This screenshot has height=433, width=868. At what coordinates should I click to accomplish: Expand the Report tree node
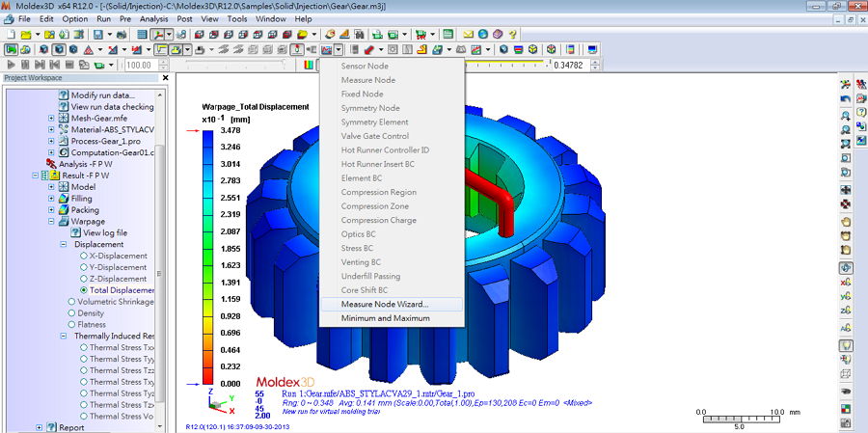(x=40, y=427)
